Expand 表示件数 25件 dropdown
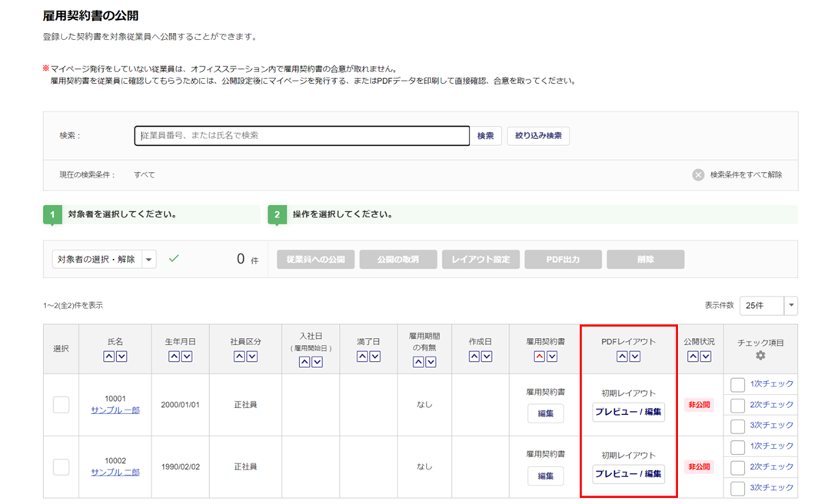Screen dimensions: 838x504 coord(790,306)
